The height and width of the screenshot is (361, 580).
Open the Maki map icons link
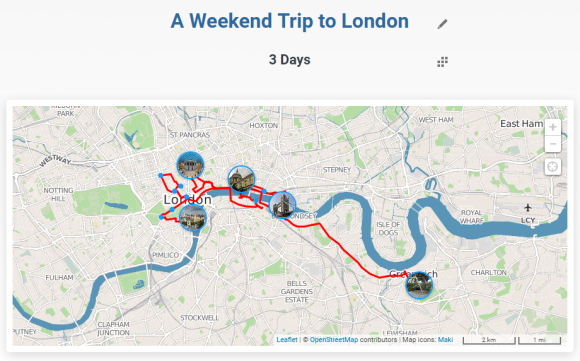[445, 340]
